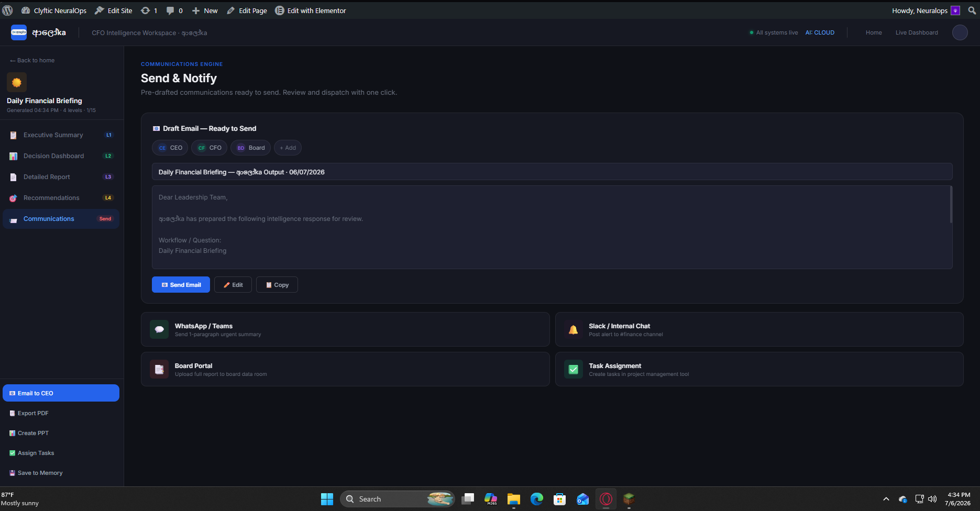Click the taskbar Search box
Viewport: 980px width, 511px height.
coord(397,499)
